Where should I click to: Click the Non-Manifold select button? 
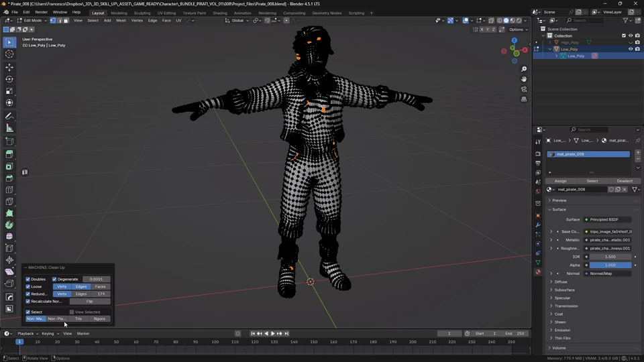(36, 319)
